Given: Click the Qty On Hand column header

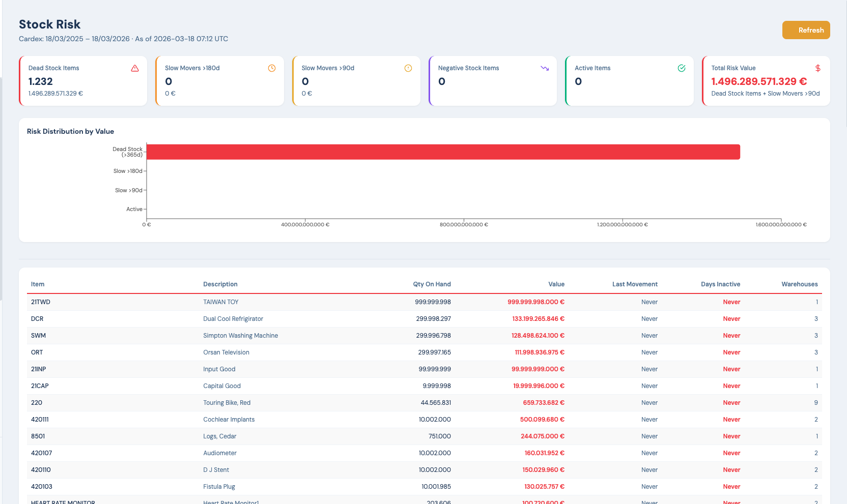Looking at the screenshot, I should pos(432,284).
